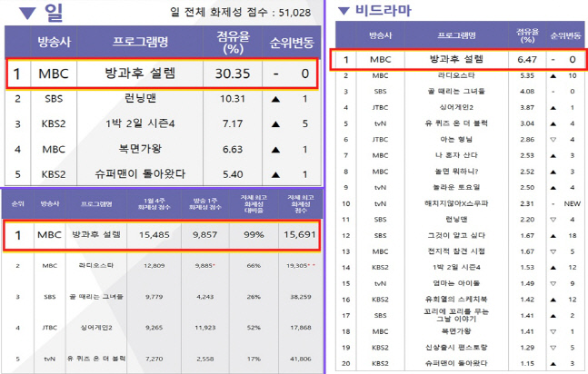This screenshot has width=588, height=374.
Task: Click the up arrow in the 복면가왕 6.63 row
Action: [x=275, y=150]
